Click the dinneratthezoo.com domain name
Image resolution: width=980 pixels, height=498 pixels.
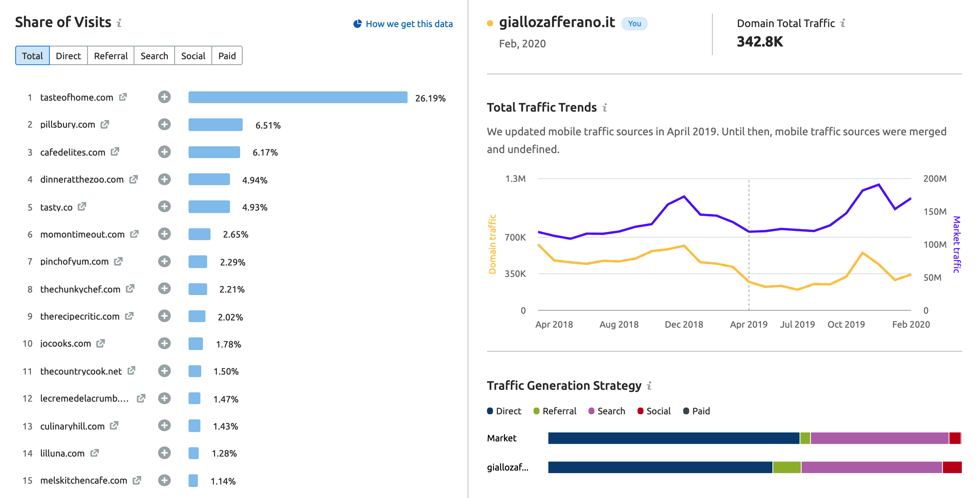tap(82, 179)
